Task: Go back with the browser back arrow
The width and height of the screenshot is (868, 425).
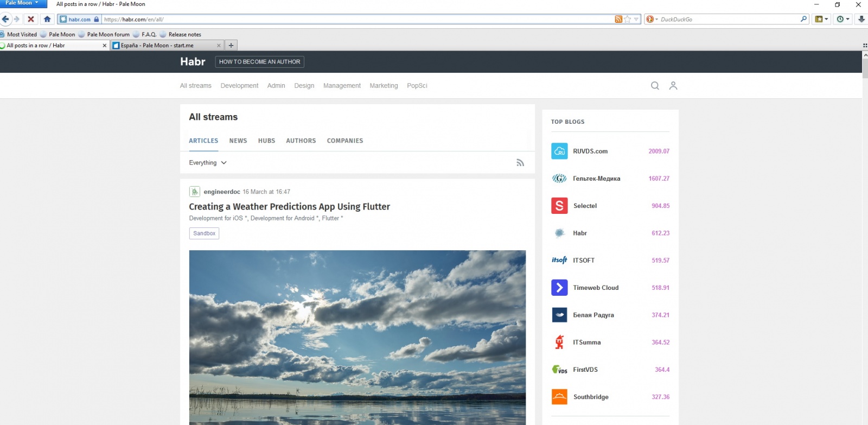Action: (5, 19)
